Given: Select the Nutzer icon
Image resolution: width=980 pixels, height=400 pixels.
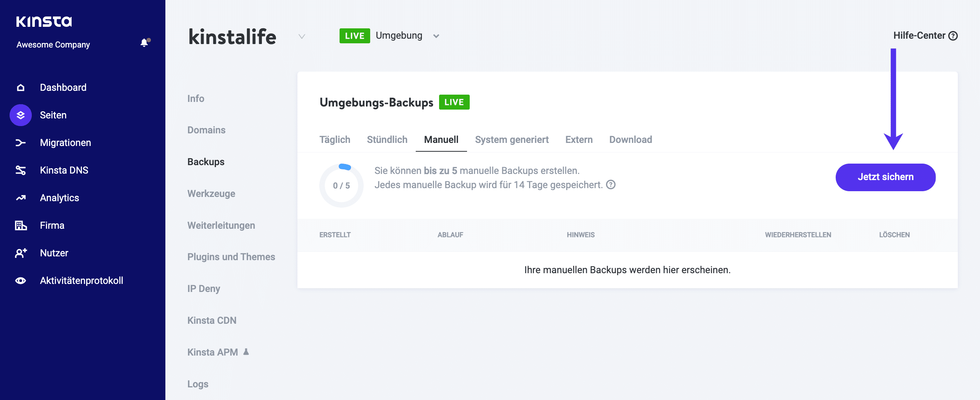Looking at the screenshot, I should coord(20,253).
